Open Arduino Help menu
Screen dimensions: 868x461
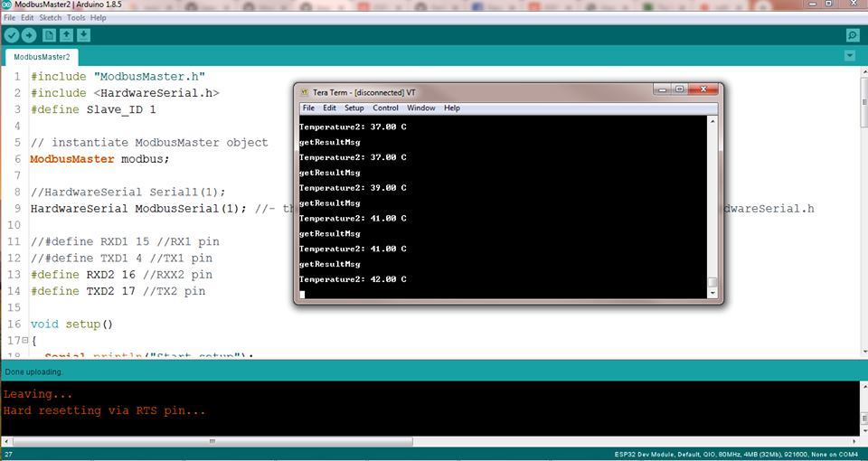pos(98,18)
